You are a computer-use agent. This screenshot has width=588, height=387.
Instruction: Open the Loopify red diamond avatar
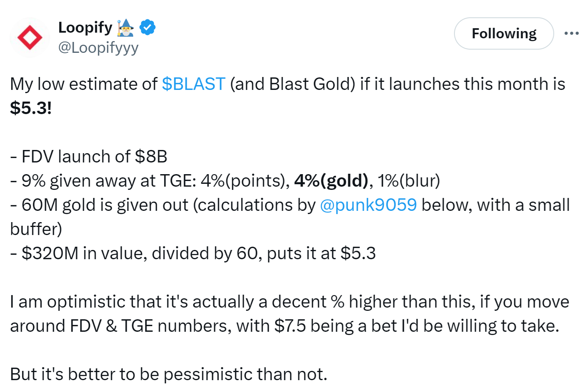pyautogui.click(x=30, y=37)
